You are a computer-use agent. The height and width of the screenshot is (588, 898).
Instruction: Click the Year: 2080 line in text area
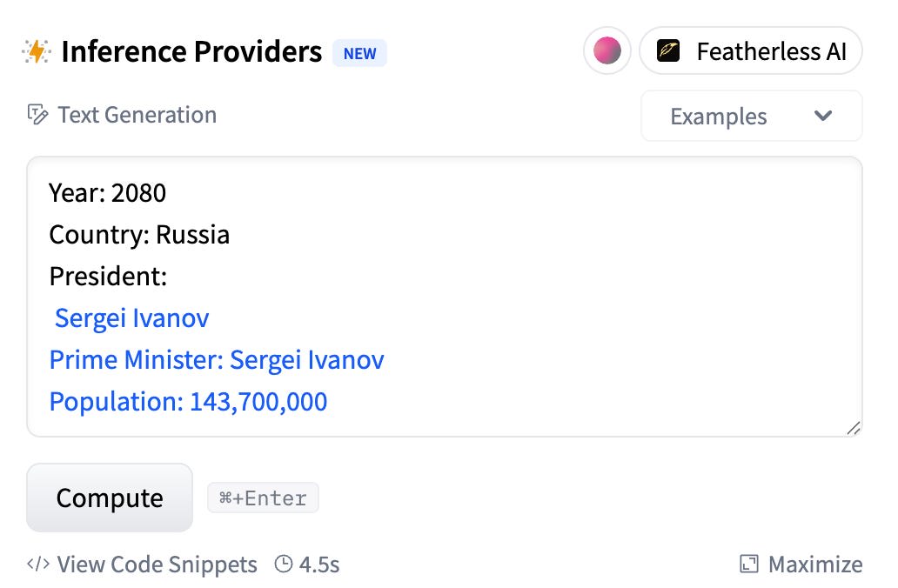point(108,193)
